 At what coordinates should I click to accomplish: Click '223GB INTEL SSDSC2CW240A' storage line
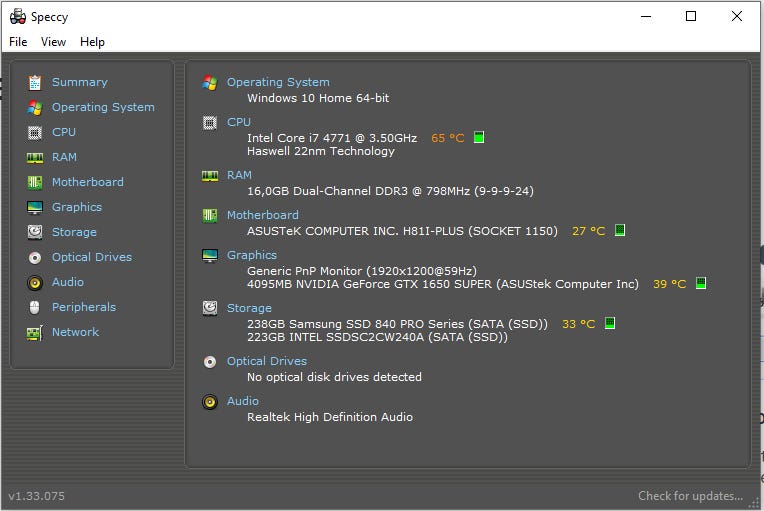tap(377, 337)
